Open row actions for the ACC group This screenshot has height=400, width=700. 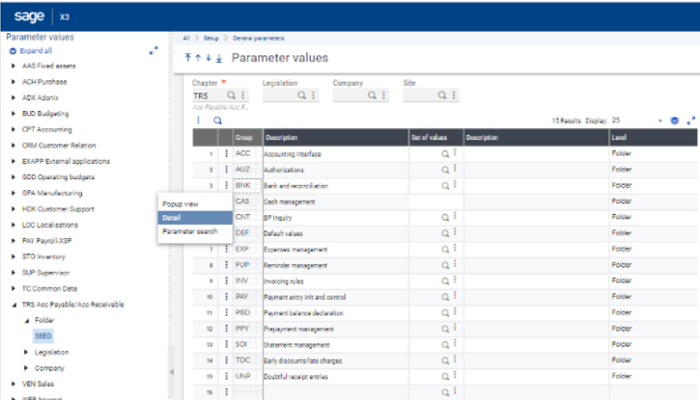pyautogui.click(x=227, y=154)
